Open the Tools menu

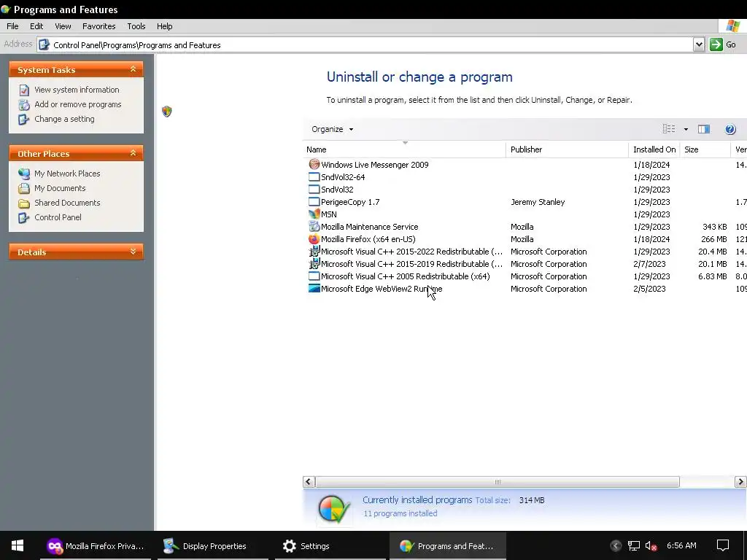(136, 26)
